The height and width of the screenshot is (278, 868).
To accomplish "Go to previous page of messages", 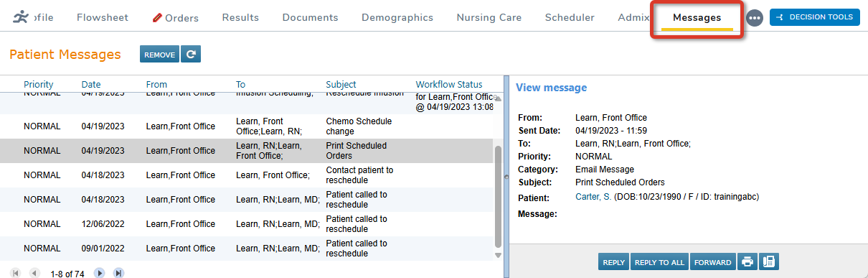I will click(34, 273).
